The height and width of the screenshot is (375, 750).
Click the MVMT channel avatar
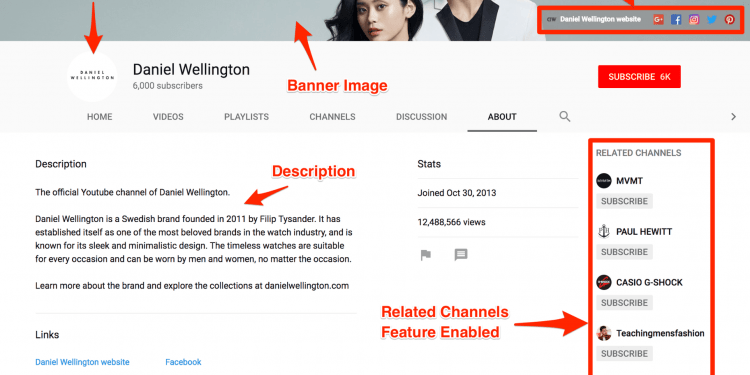(604, 181)
